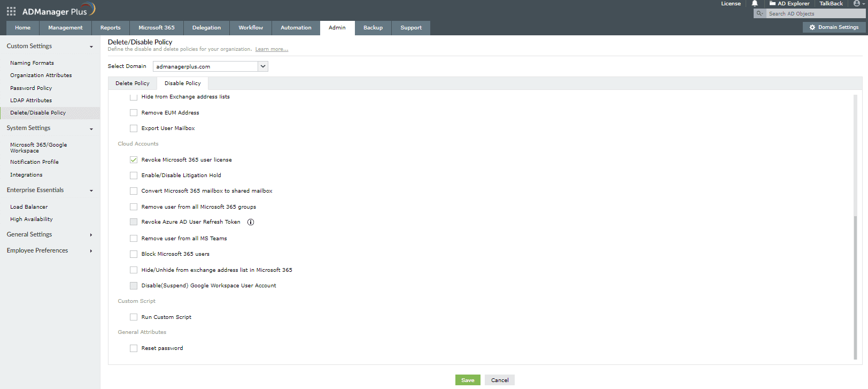Open the Backup tab

tap(373, 28)
